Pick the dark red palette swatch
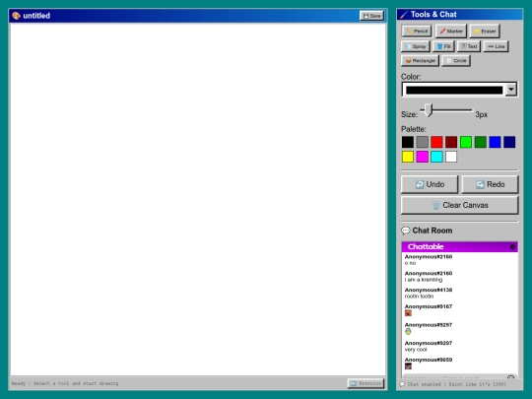 451,142
